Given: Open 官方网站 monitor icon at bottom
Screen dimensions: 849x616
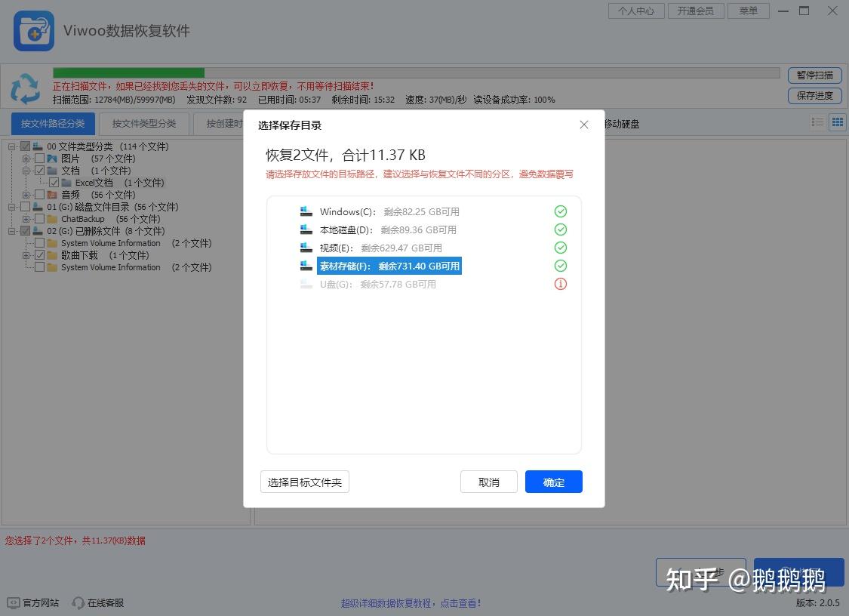Looking at the screenshot, I should point(14,602).
